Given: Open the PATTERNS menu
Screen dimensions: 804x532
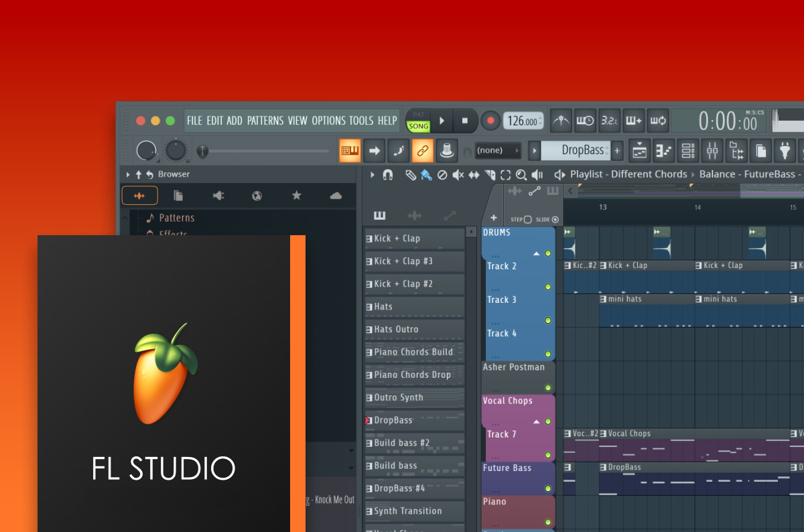Looking at the screenshot, I should 265,121.
